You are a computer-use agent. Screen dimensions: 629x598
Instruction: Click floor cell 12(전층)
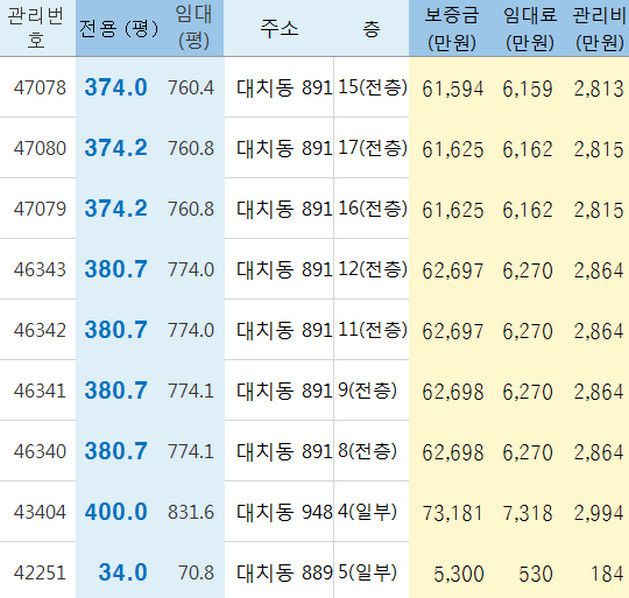click(x=373, y=269)
